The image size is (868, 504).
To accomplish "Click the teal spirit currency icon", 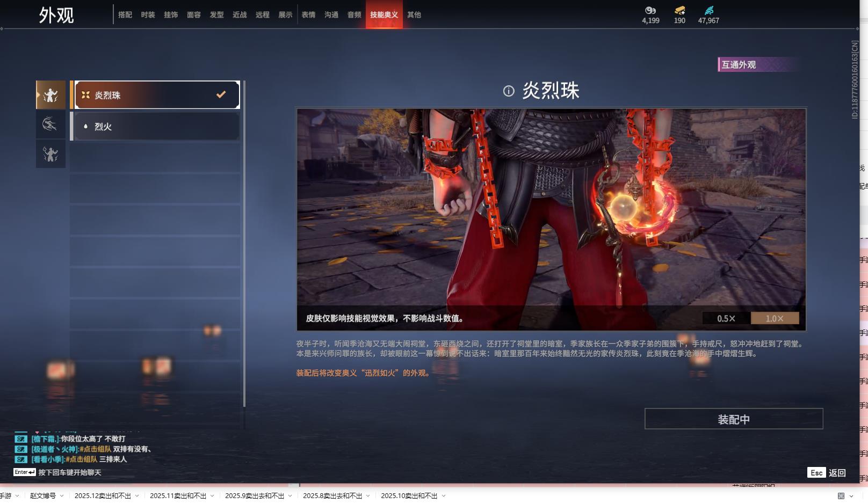I will tap(709, 10).
